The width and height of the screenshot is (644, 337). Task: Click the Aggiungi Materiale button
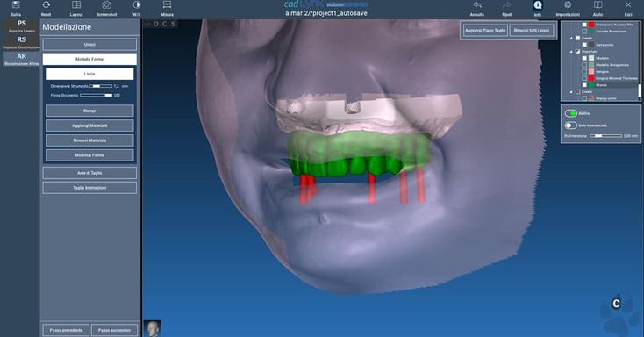pos(89,125)
